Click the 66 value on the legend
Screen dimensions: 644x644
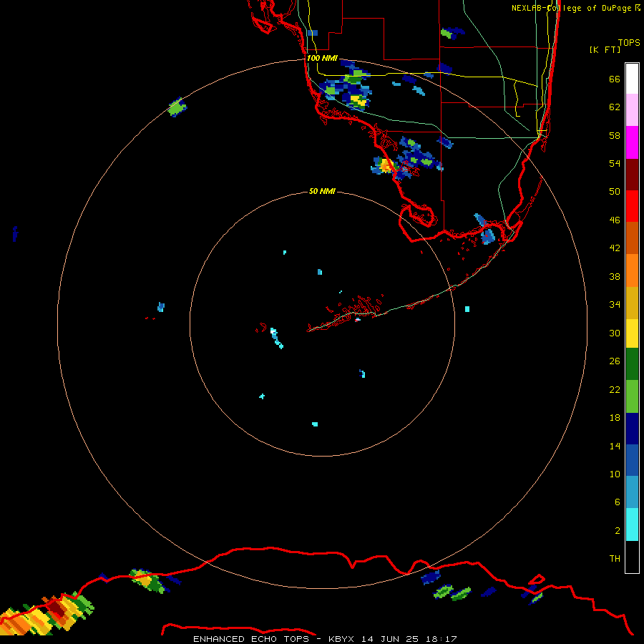click(615, 79)
